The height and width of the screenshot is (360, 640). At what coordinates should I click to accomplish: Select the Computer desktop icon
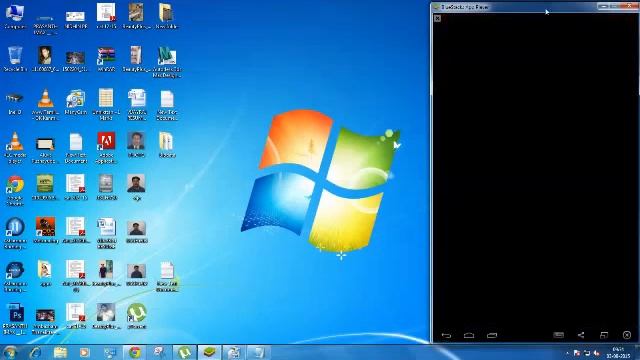click(x=15, y=17)
